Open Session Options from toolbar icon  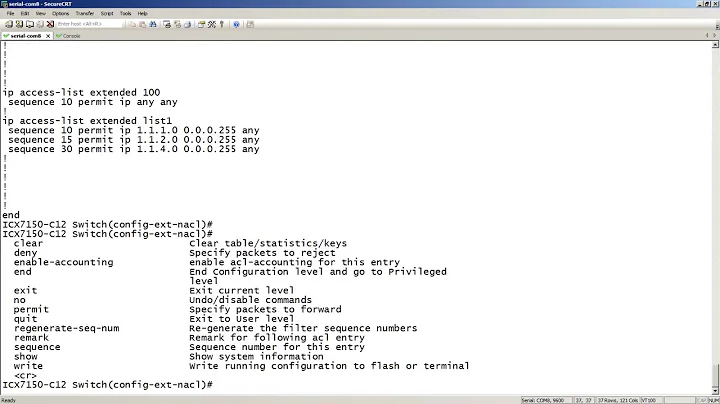pos(201,24)
